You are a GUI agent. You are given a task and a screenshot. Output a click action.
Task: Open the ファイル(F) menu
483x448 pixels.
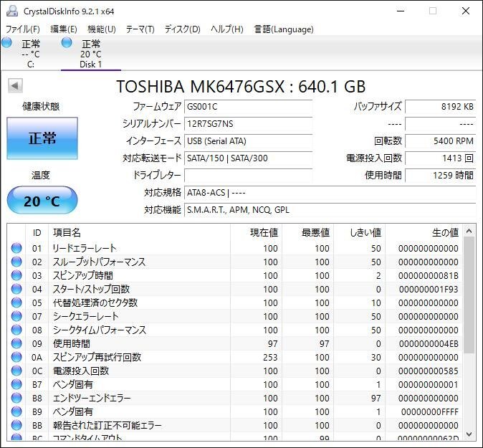click(23, 29)
